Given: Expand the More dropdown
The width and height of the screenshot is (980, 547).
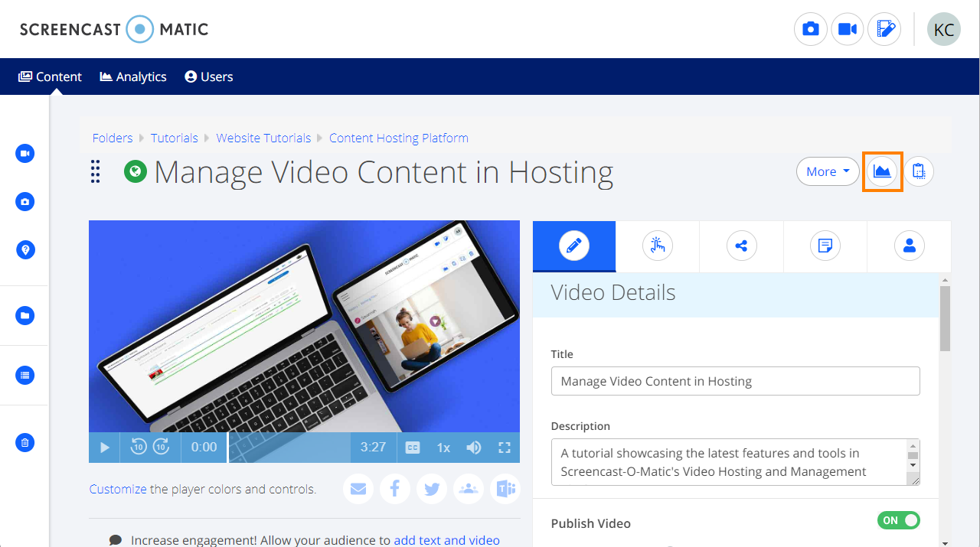Looking at the screenshot, I should coord(828,171).
